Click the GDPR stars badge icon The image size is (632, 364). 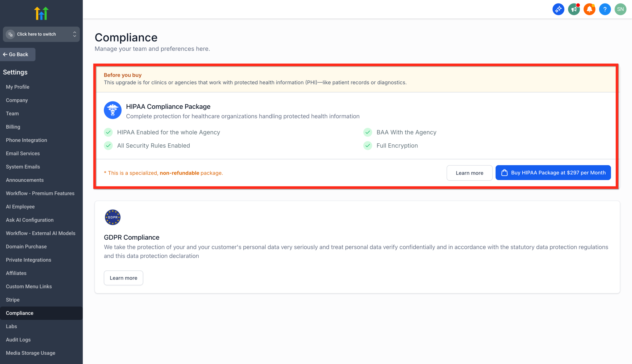pos(112,217)
